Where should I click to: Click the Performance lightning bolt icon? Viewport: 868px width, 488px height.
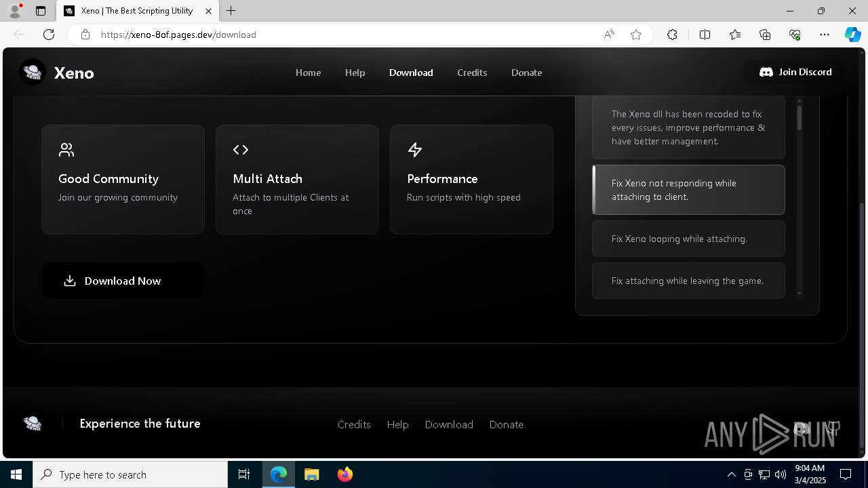[415, 150]
